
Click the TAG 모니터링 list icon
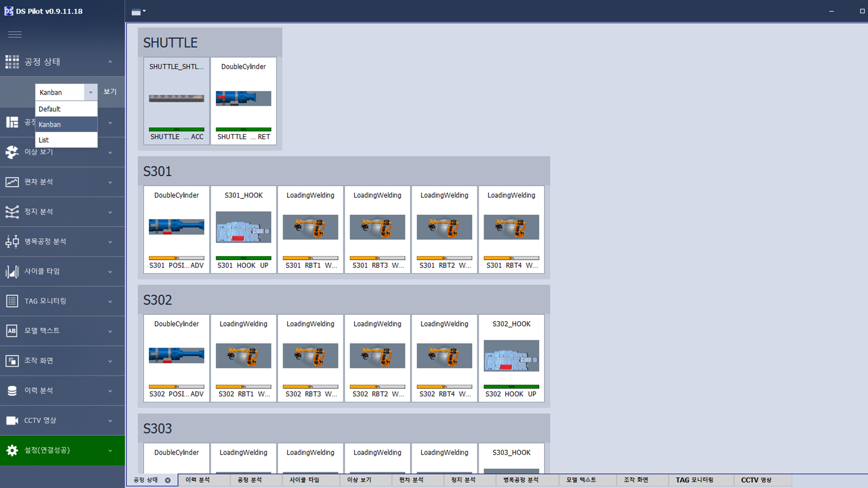coord(12,301)
